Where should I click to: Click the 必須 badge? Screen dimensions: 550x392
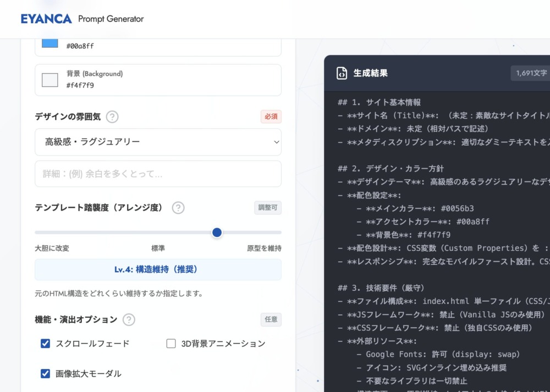tap(270, 117)
